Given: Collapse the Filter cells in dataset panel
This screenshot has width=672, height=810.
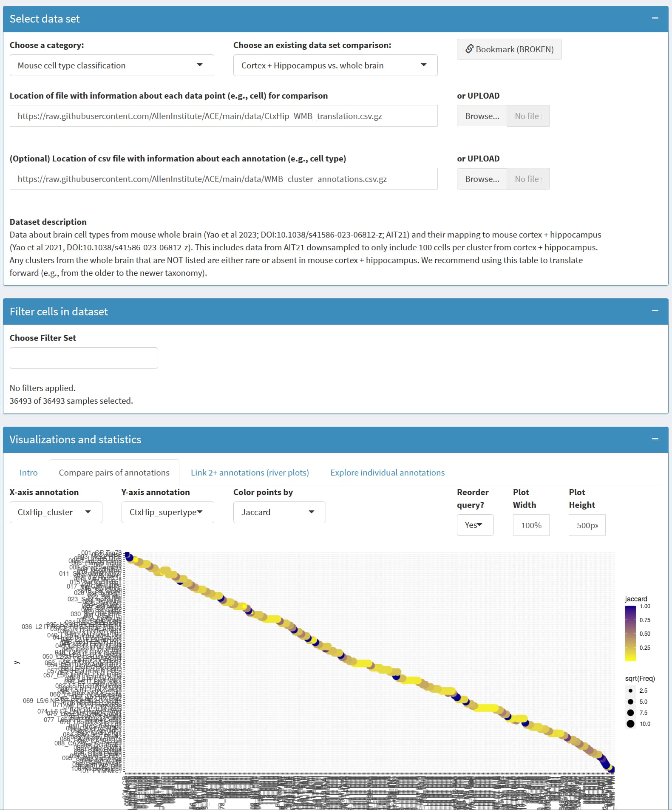Looking at the screenshot, I should click(655, 311).
